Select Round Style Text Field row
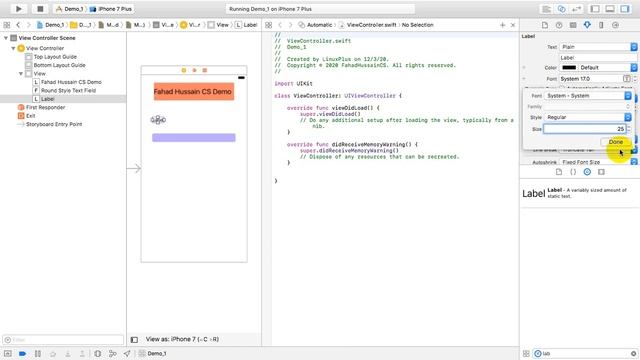 pos(68,91)
